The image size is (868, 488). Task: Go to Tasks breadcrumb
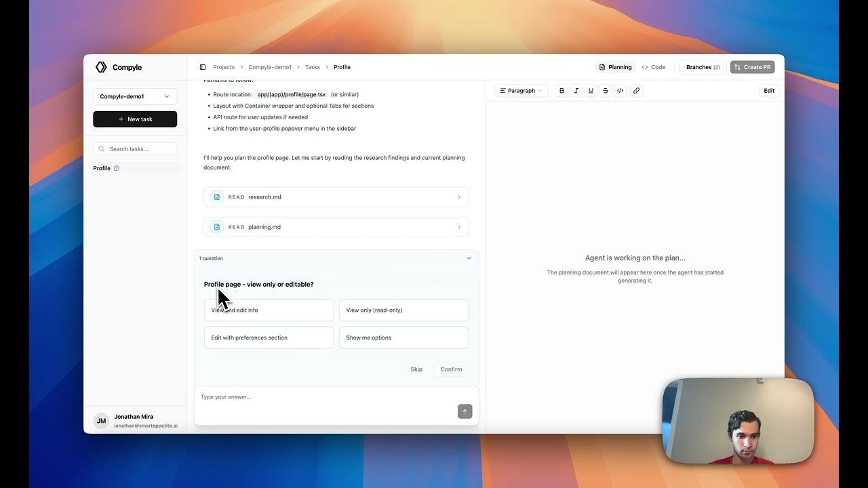pyautogui.click(x=313, y=67)
